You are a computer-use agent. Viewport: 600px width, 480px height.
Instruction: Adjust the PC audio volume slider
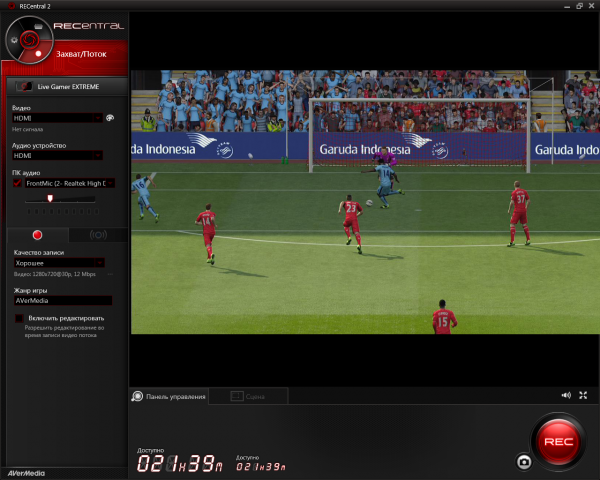(50, 198)
